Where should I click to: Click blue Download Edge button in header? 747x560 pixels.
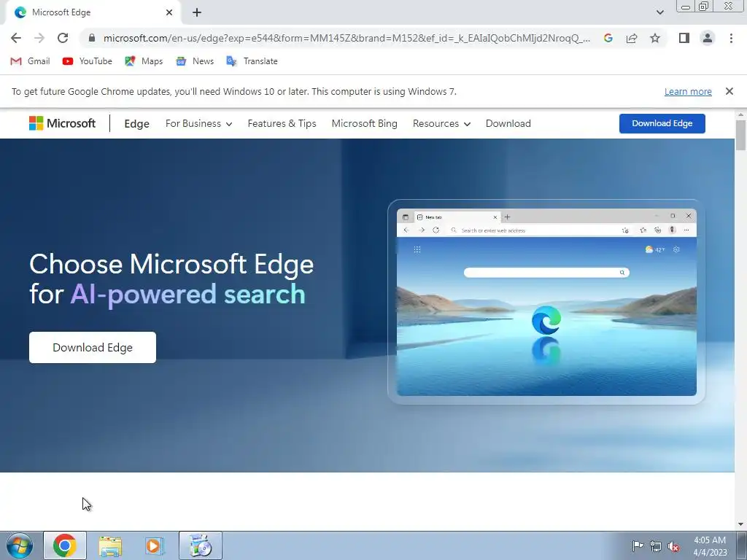click(x=662, y=123)
